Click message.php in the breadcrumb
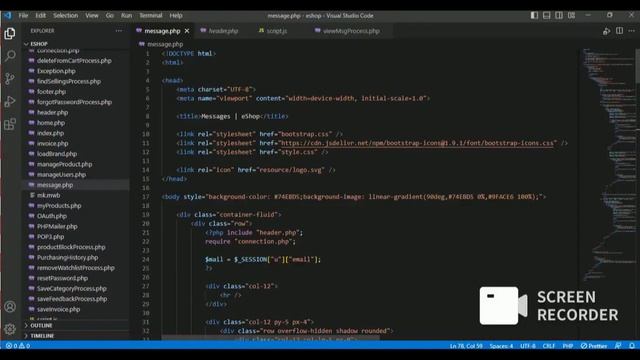The image size is (640, 360). point(165,44)
